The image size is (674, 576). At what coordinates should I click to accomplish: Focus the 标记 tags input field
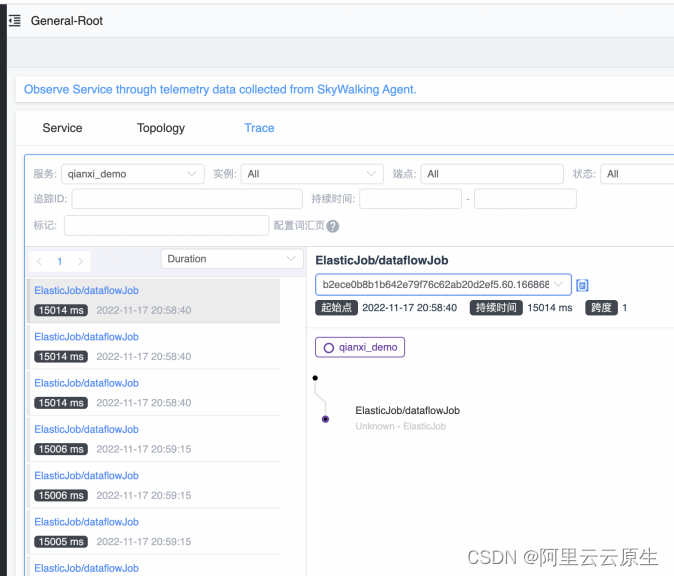[166, 225]
